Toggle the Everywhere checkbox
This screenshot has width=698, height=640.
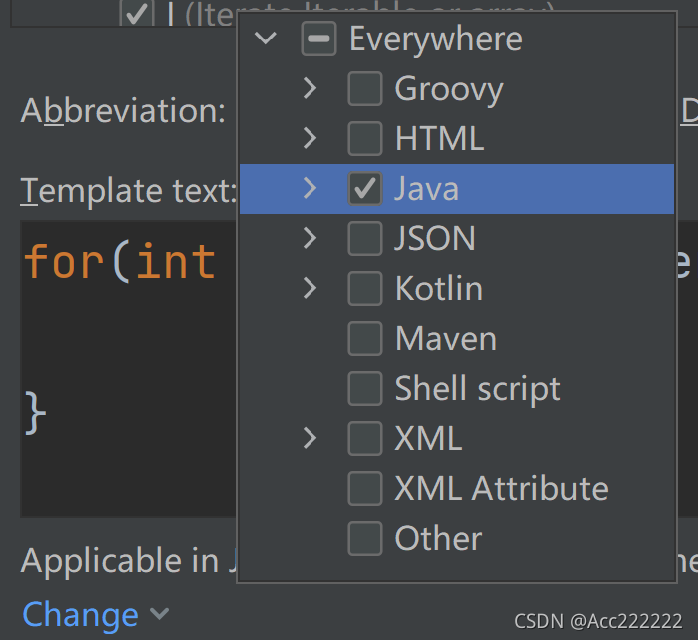click(318, 39)
